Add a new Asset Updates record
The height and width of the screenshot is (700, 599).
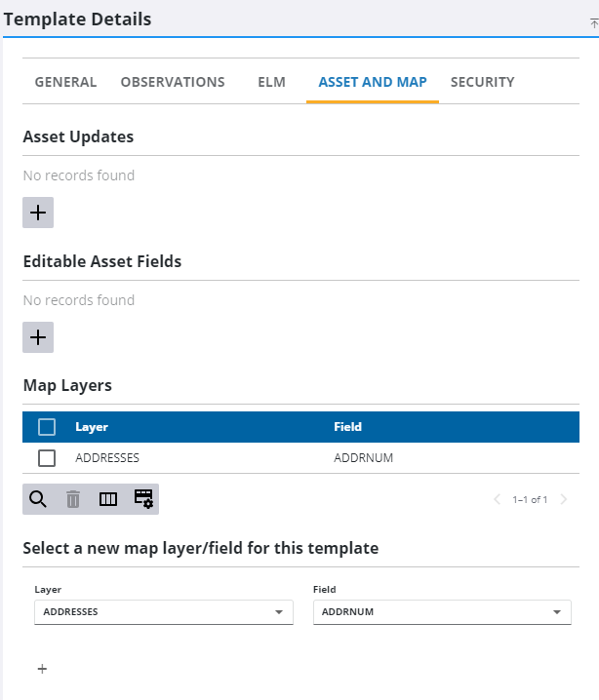pyautogui.click(x=38, y=213)
